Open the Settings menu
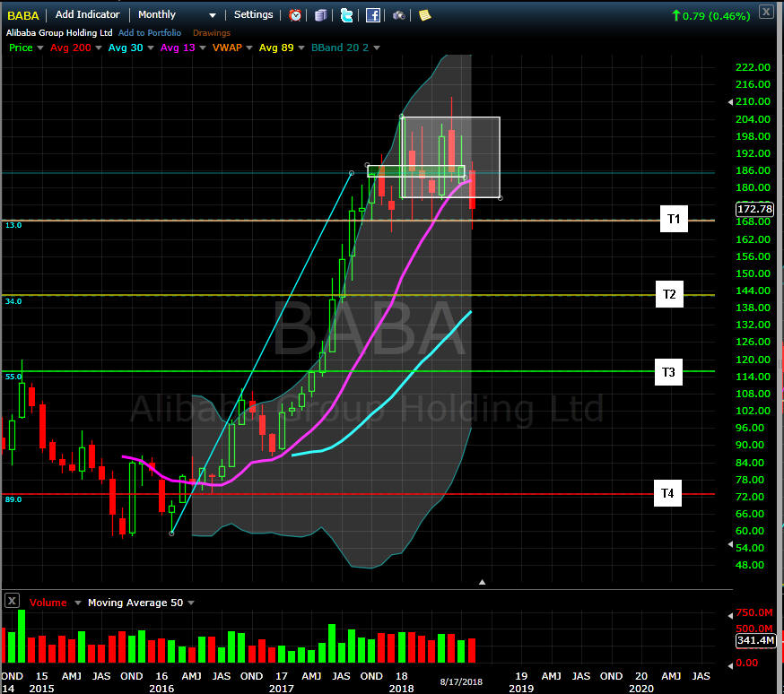 coord(253,14)
